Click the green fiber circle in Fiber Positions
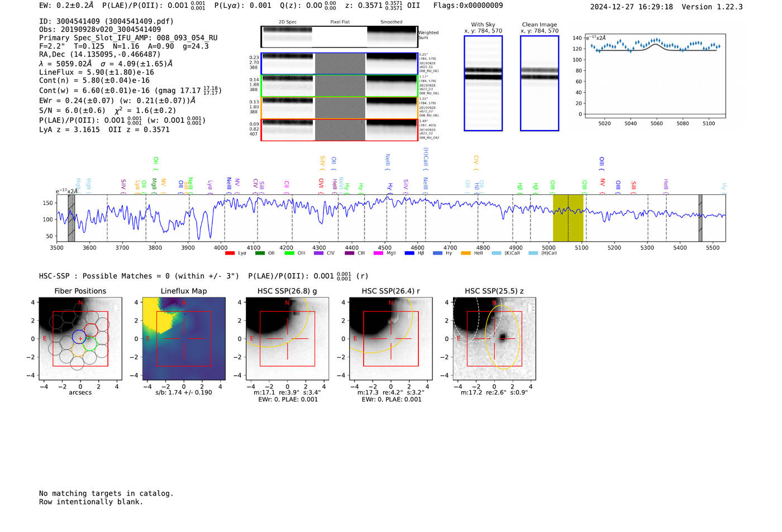This screenshot has height=532, width=782. pos(90,343)
